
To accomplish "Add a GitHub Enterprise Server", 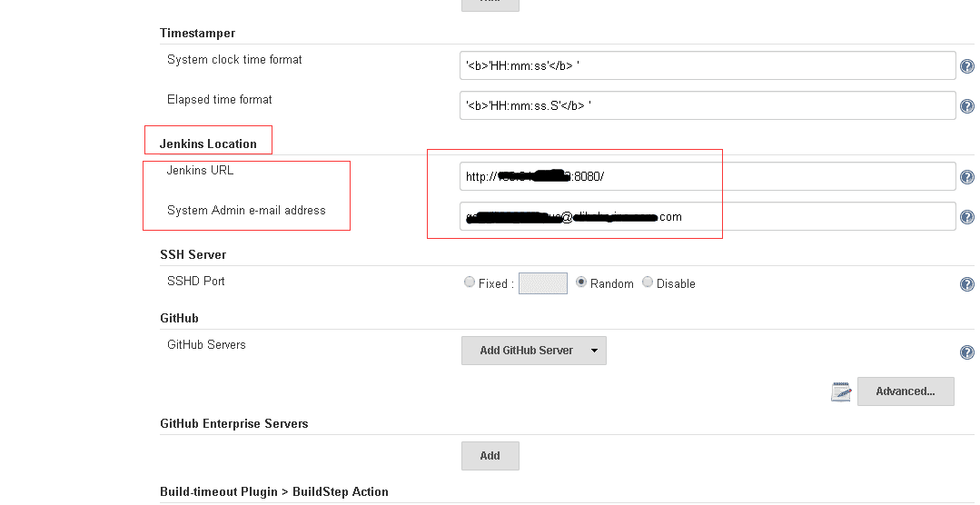I will [490, 456].
